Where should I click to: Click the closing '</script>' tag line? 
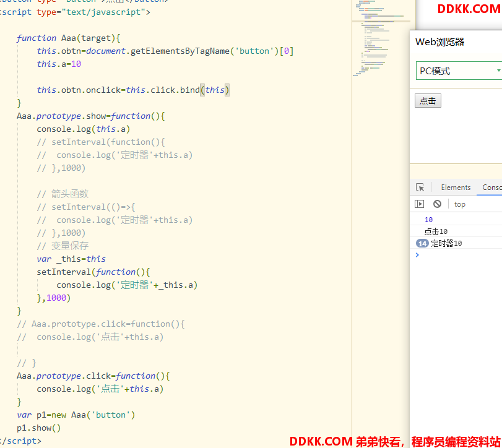click(x=20, y=441)
